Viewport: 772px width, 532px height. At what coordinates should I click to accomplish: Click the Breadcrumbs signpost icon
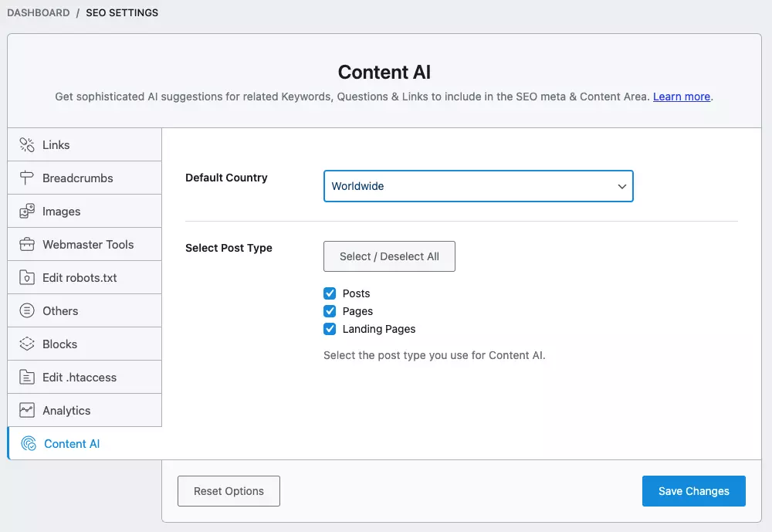point(27,178)
